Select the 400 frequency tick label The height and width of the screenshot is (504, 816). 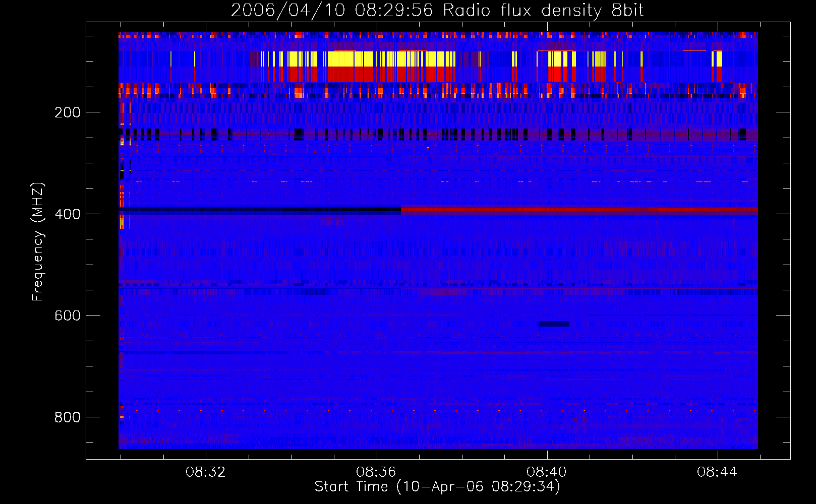[68, 214]
